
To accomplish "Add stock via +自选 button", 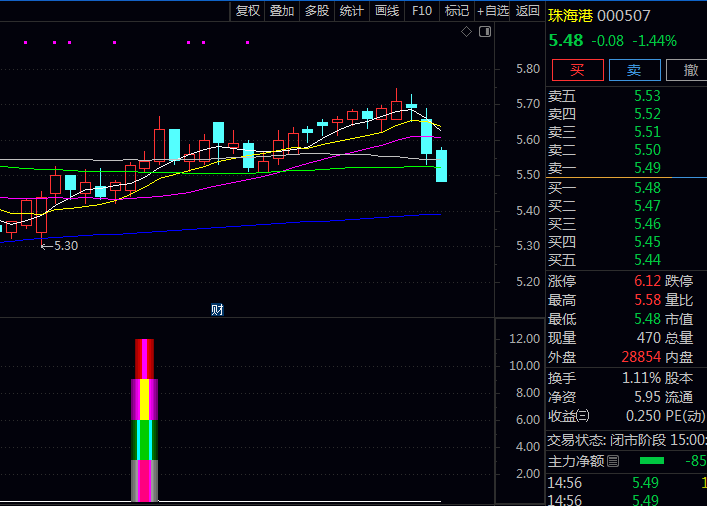I will tap(493, 11).
